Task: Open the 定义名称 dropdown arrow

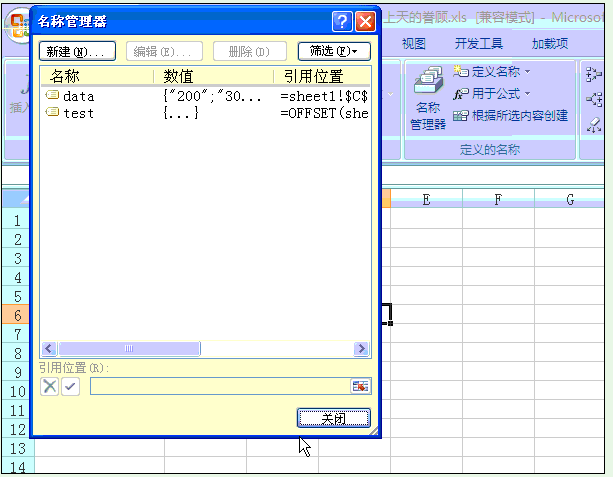Action: coord(527,72)
